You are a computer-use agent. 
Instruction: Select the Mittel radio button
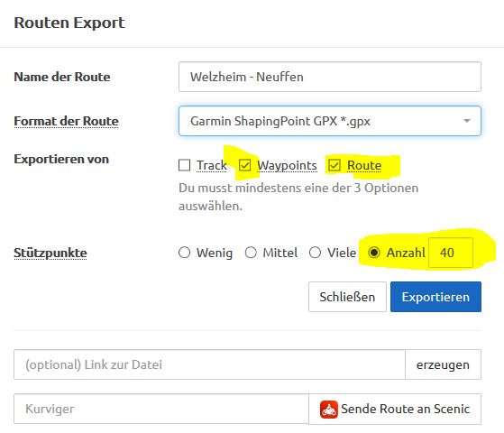(251, 253)
